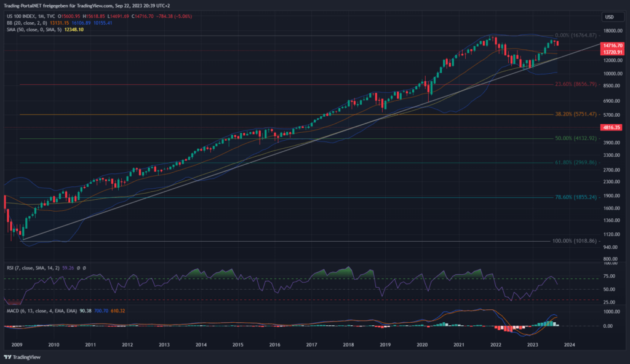Click the 2018 label on the time axis
The image size is (630, 364).
tap(348, 345)
